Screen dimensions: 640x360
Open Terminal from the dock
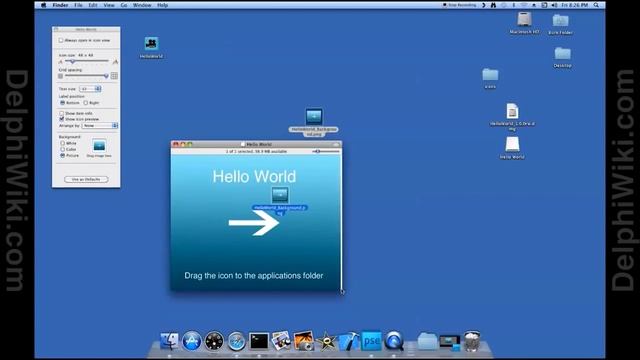(259, 341)
